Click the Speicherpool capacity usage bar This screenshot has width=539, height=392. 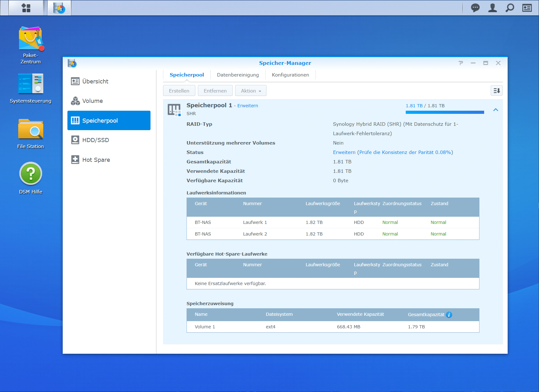(x=445, y=112)
